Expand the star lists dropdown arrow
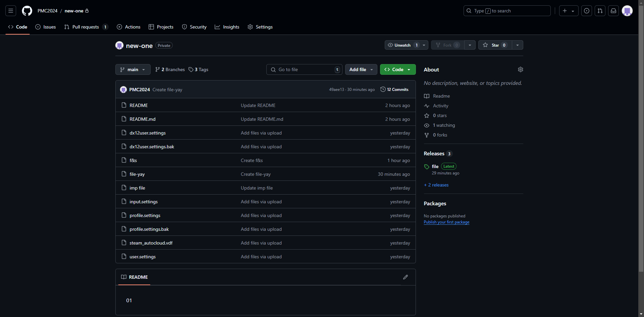Image resolution: width=644 pixels, height=317 pixels. 517,45
